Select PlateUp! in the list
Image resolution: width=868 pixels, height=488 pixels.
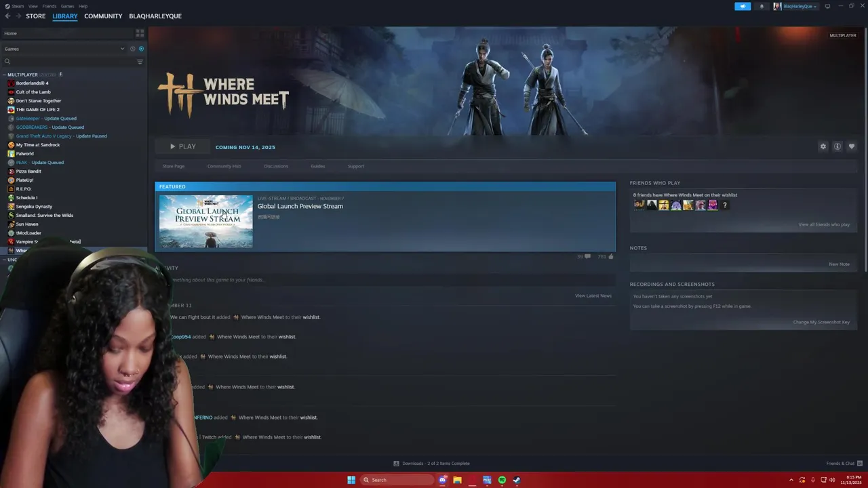[x=24, y=180]
